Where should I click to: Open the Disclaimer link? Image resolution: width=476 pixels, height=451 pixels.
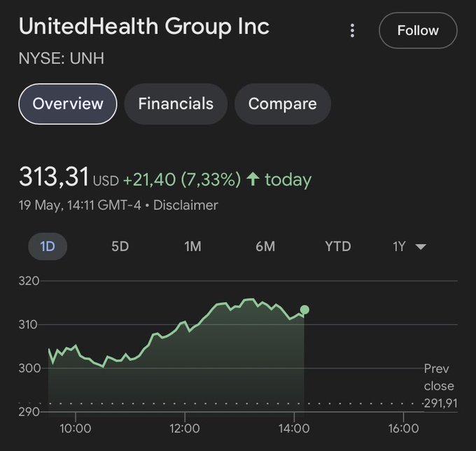[x=185, y=206]
